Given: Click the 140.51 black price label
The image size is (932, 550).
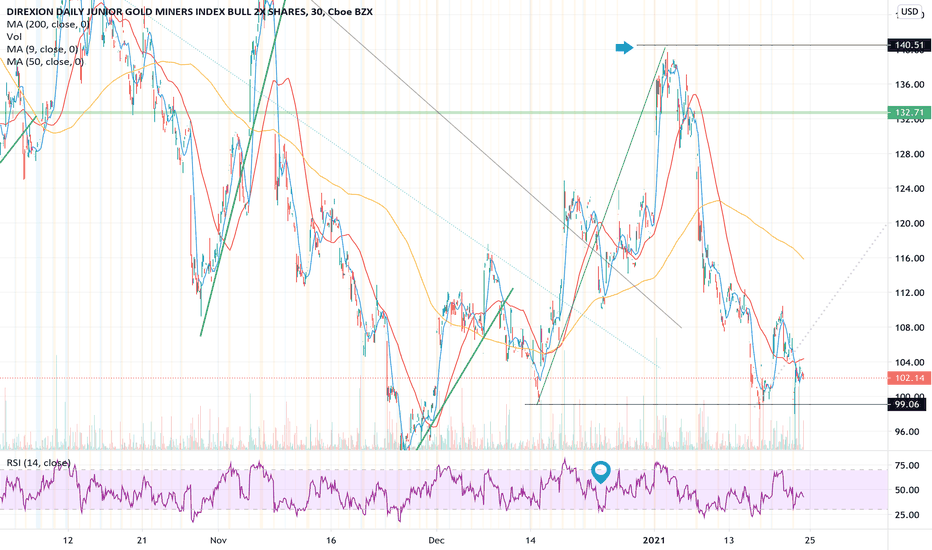Looking at the screenshot, I should click(x=909, y=45).
